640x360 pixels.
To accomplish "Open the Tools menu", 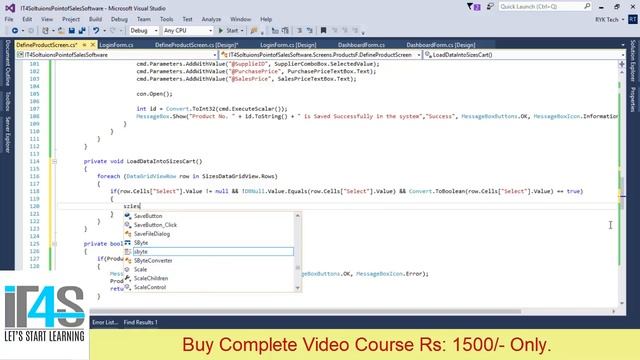I will tap(166, 19).
